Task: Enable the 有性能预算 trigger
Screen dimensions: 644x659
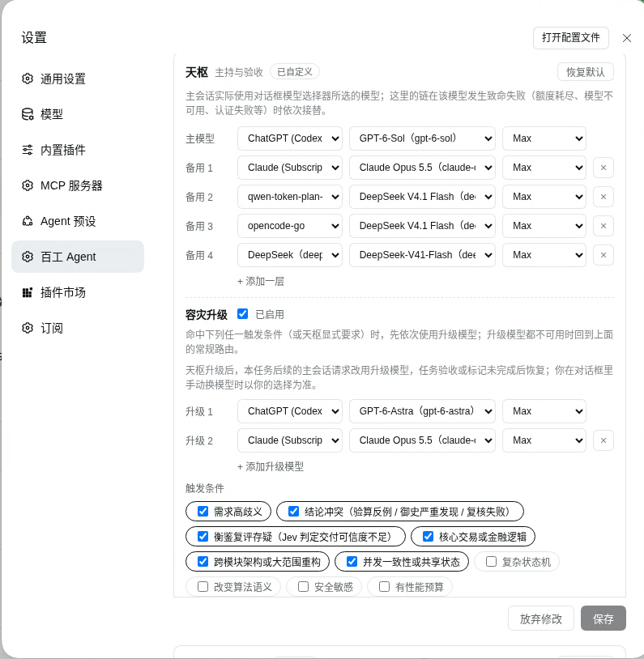Action: click(x=384, y=587)
